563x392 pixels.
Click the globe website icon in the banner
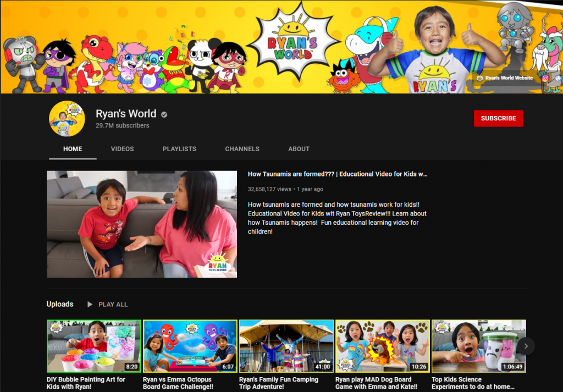click(558, 78)
